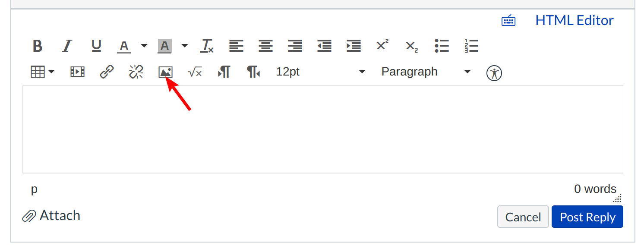
Task: Switch to the HTML Editor
Action: (574, 20)
